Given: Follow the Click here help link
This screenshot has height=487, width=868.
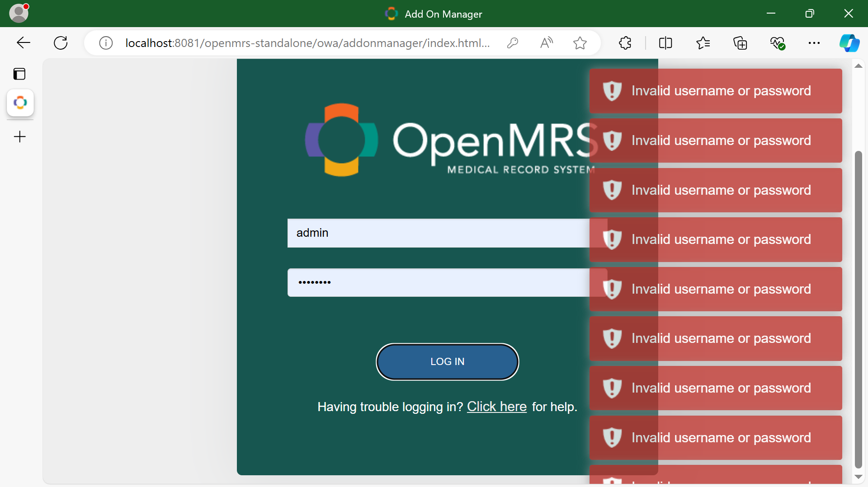Looking at the screenshot, I should point(497,407).
